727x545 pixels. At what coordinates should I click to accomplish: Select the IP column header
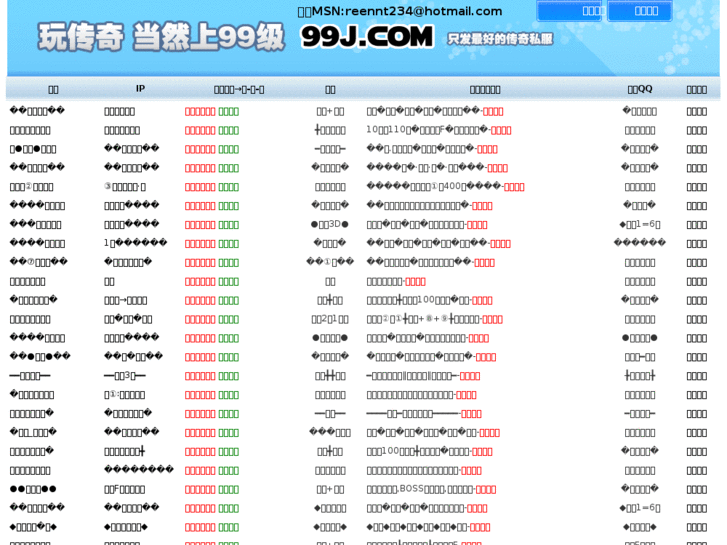point(140,89)
